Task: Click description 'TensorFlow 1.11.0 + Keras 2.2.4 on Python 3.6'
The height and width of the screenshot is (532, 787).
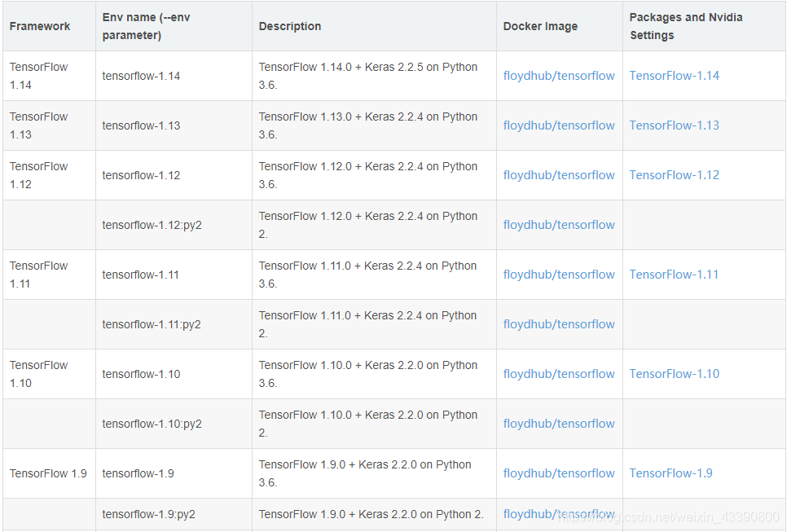Action: [x=367, y=275]
